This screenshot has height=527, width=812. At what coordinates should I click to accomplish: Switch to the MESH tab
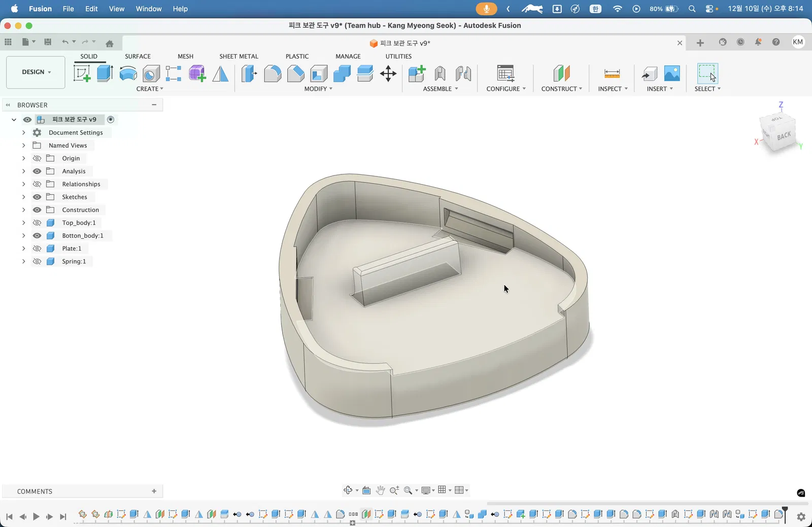pyautogui.click(x=185, y=56)
